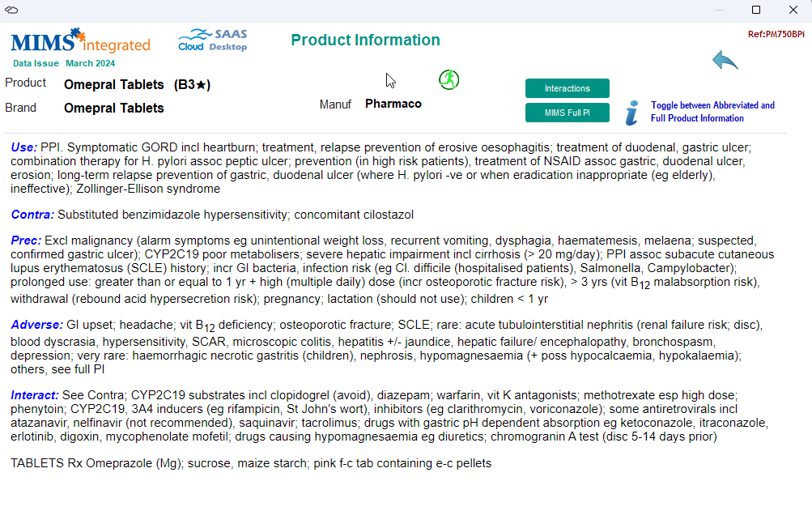Click the reference code 'Ref:PM750BPi'

pyautogui.click(x=776, y=34)
